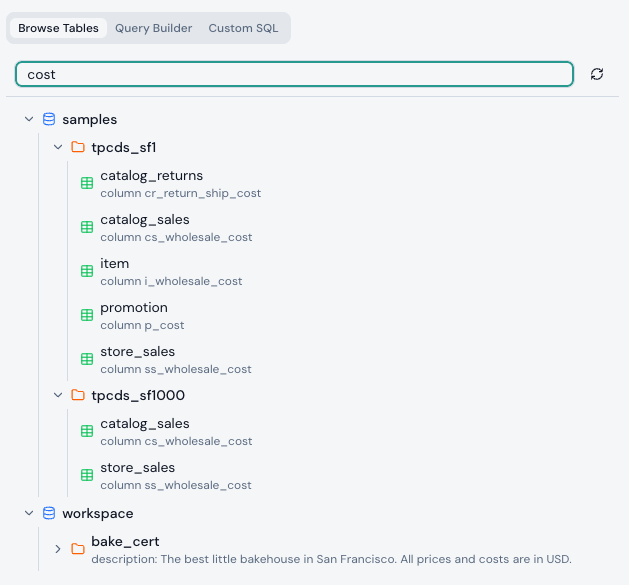Select the promotion table
Screen dimensions: 629x585
[x=134, y=308]
